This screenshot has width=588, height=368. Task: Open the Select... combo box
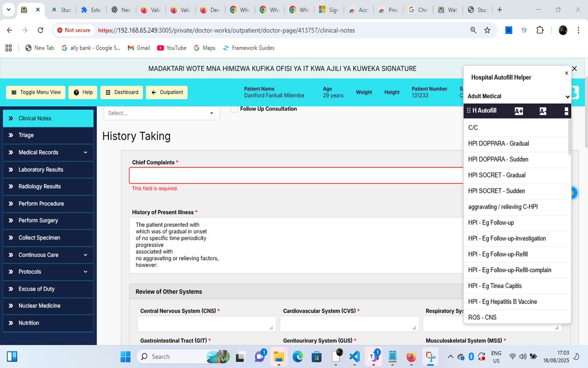(x=161, y=113)
